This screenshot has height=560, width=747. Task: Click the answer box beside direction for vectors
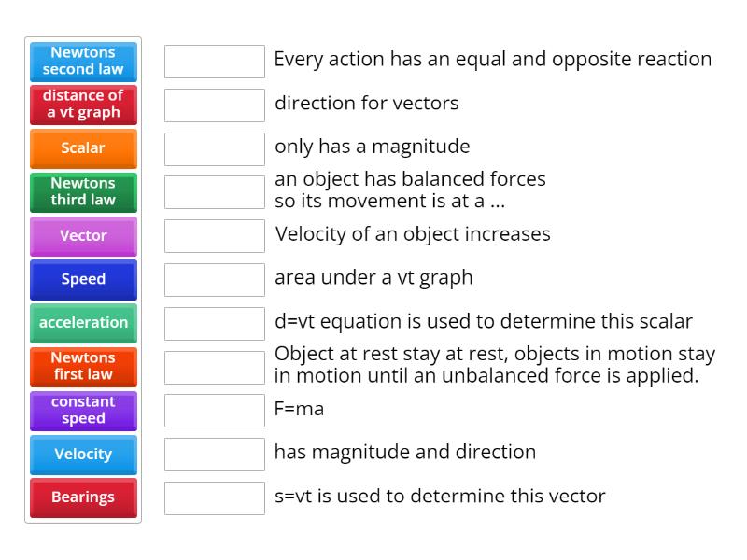click(x=214, y=105)
